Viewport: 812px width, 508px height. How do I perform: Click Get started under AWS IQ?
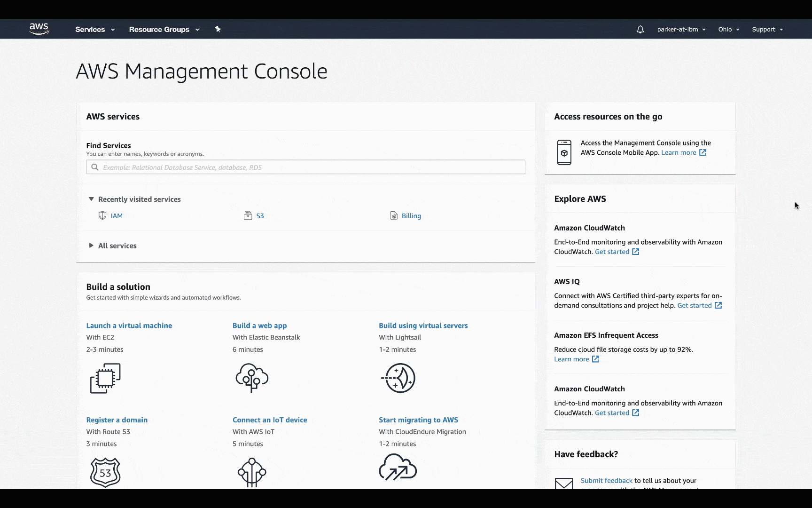pos(695,305)
